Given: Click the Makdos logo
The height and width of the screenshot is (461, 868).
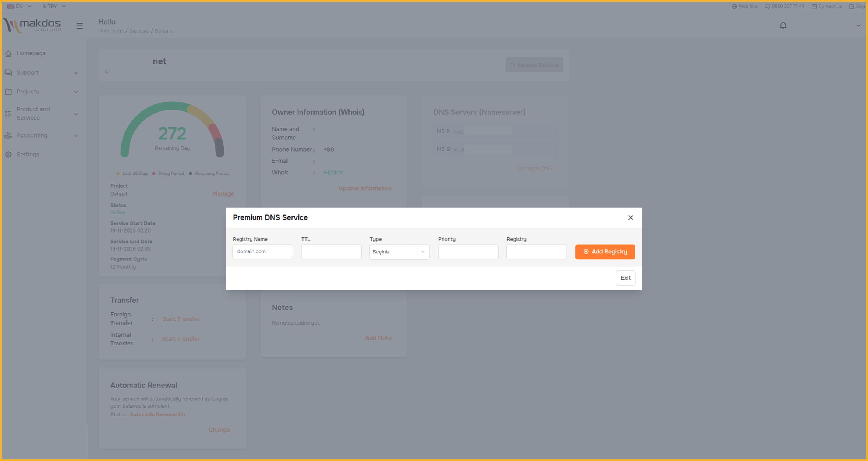Looking at the screenshot, I should coord(32,25).
